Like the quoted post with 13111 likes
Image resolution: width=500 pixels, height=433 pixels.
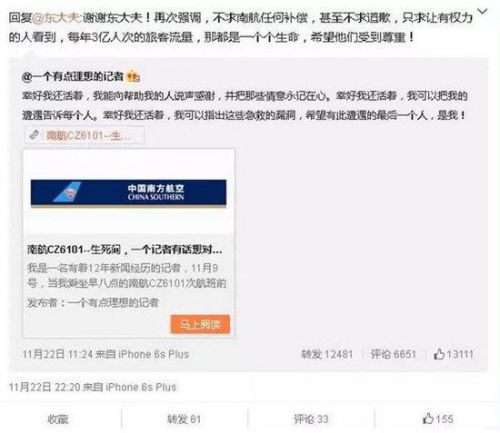point(453,354)
